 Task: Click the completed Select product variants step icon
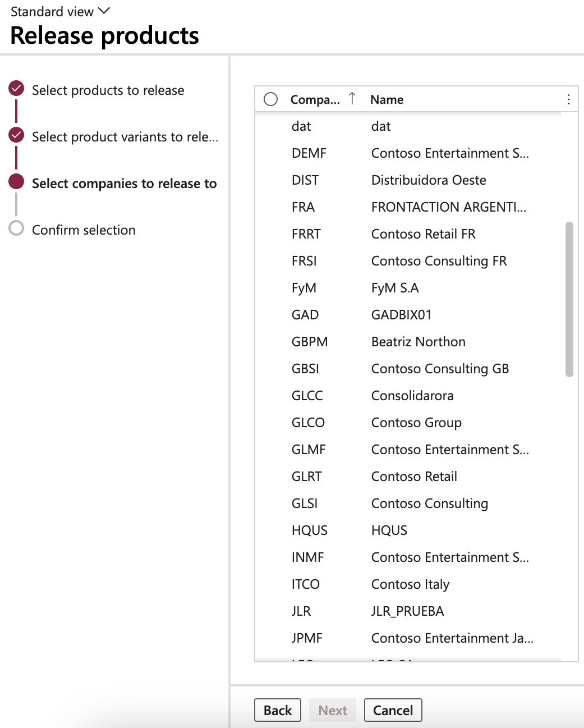pos(17,135)
